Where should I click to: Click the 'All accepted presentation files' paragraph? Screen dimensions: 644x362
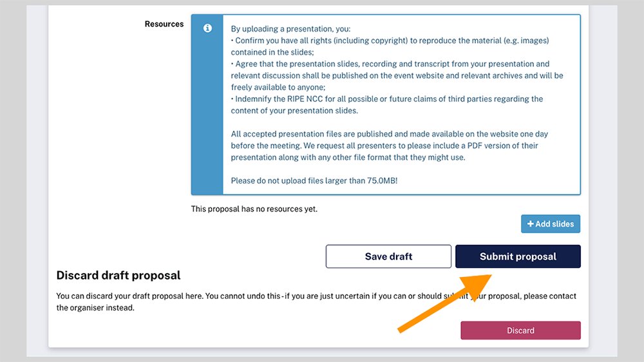(389, 134)
